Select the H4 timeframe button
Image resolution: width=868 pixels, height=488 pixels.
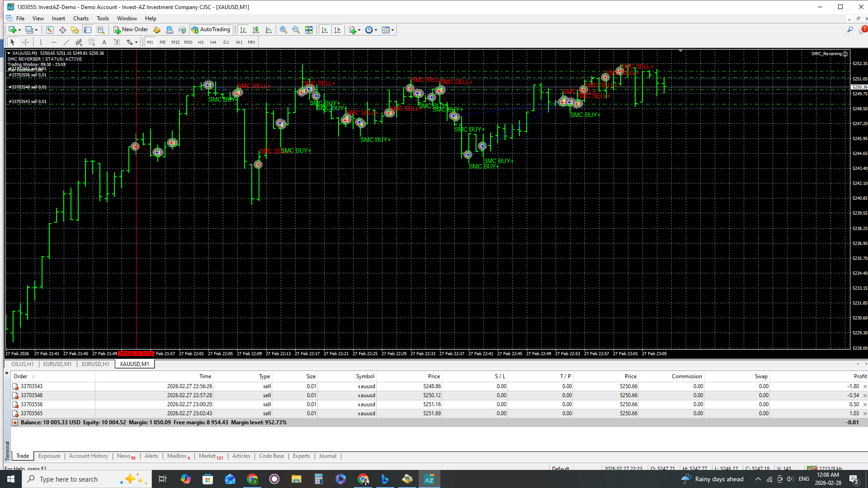[213, 42]
